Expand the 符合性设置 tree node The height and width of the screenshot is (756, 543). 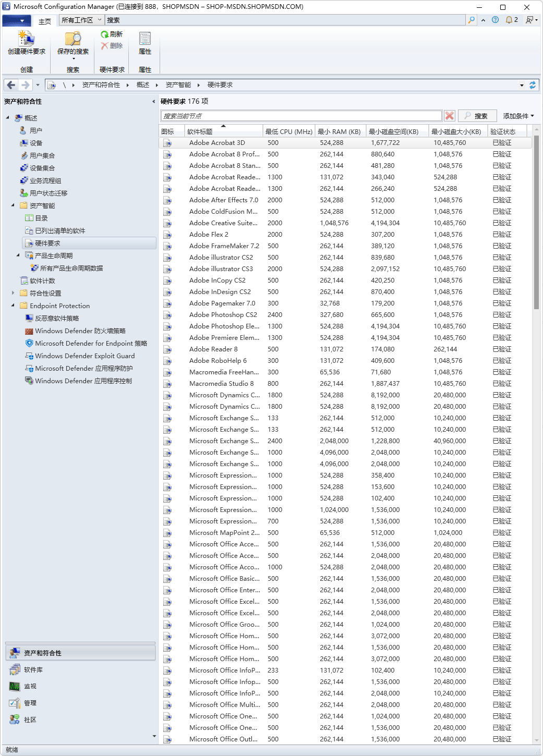(13, 293)
